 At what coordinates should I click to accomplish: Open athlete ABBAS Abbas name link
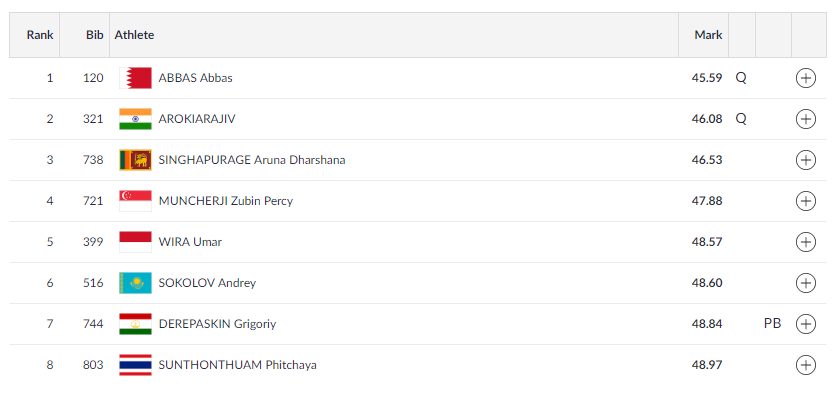pos(195,78)
